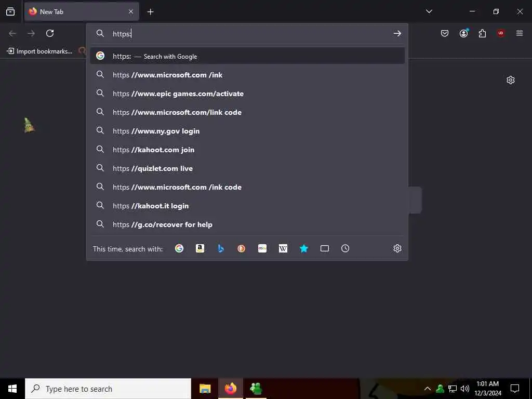Click the small wizard hat desktop icon
The height and width of the screenshot is (399, 532).
click(29, 125)
